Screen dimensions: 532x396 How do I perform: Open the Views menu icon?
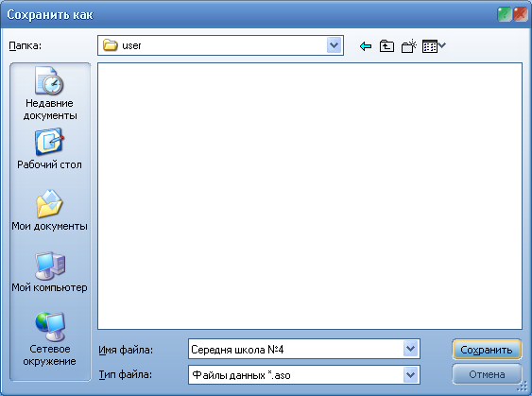point(434,45)
